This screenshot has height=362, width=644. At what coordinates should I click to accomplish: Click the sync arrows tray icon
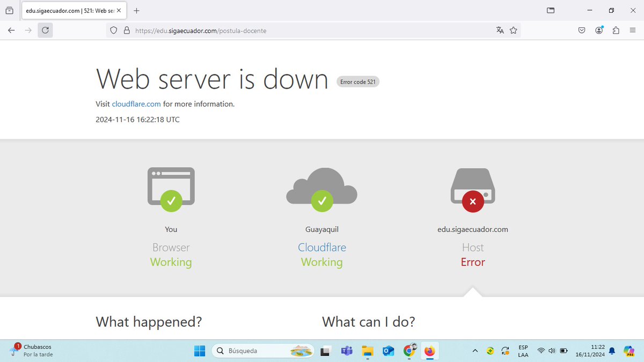pyautogui.click(x=505, y=351)
